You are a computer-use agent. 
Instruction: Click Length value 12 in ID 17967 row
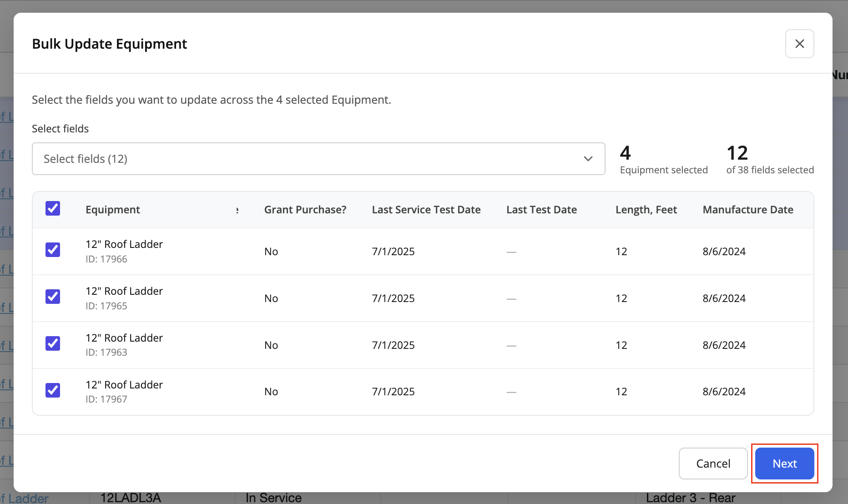[621, 392]
